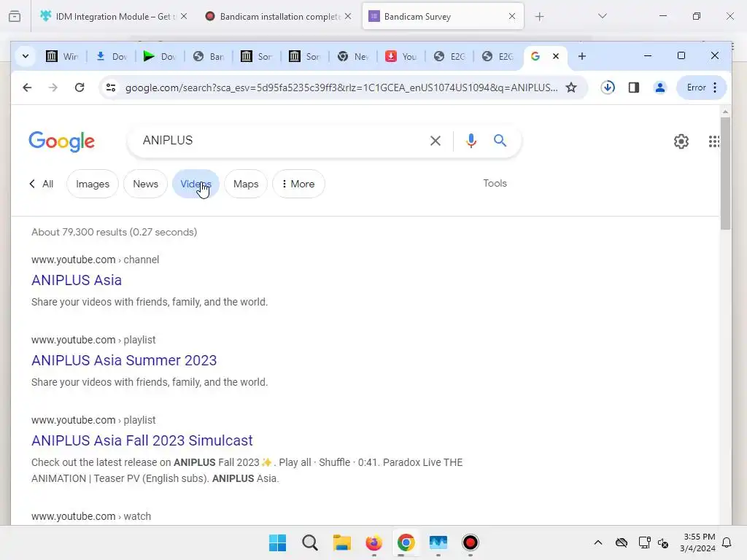Close the active Google tab
Screen dimensions: 747x560
pyautogui.click(x=555, y=56)
